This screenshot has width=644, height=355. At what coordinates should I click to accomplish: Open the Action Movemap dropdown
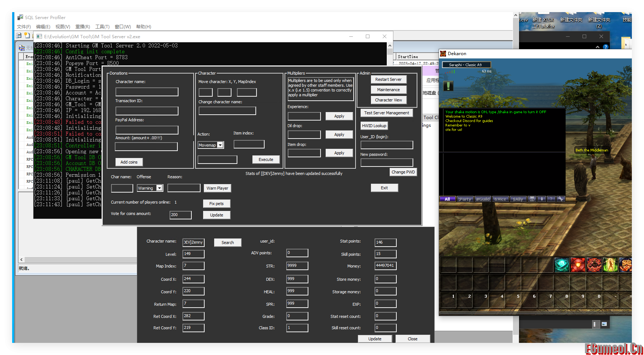[220, 145]
